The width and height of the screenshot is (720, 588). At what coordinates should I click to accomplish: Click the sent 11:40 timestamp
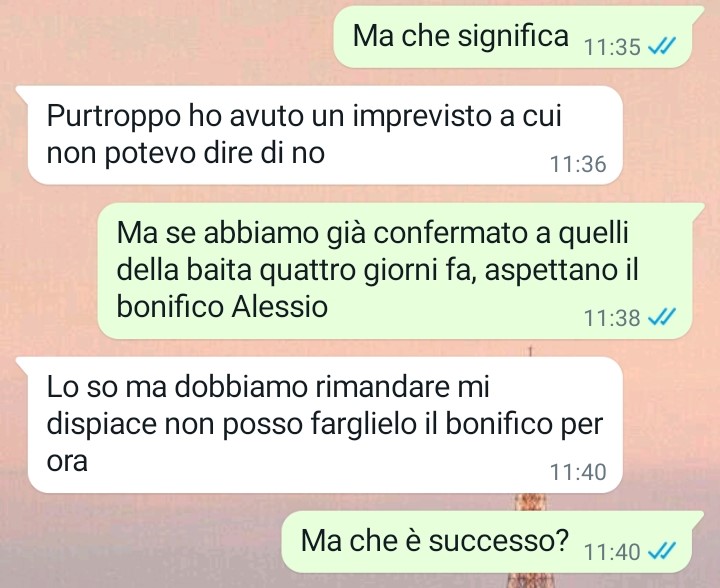click(x=612, y=551)
